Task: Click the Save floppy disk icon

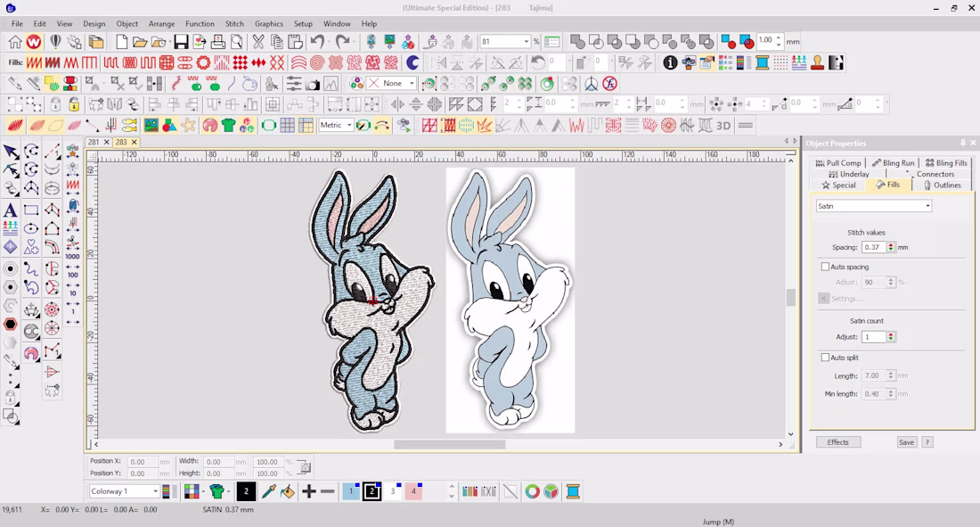Action: coord(181,42)
